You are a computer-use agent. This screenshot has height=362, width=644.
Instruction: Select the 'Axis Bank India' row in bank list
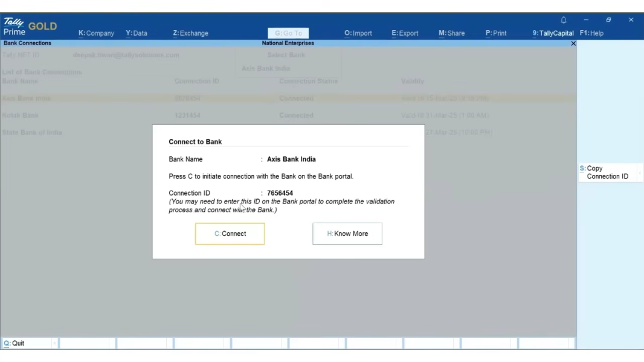[x=288, y=98]
